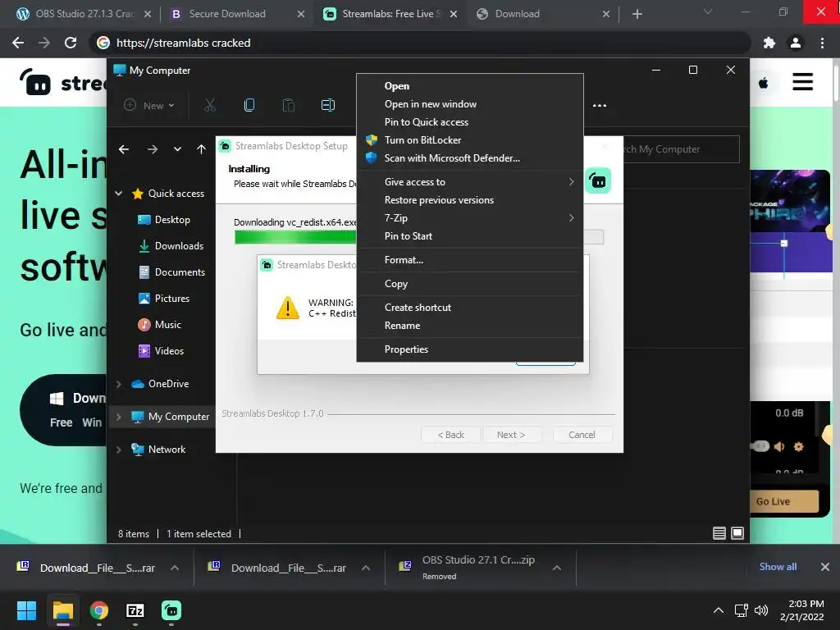Open 7-Zip from the taskbar
840x630 pixels.
(x=135, y=610)
